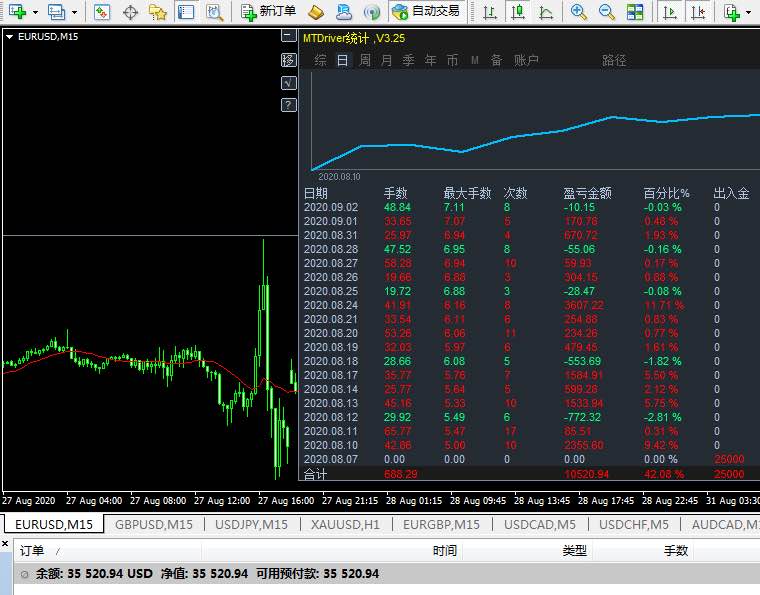Switch to the USDCAD,M5 chart tab
The image size is (760, 595).
(x=539, y=525)
